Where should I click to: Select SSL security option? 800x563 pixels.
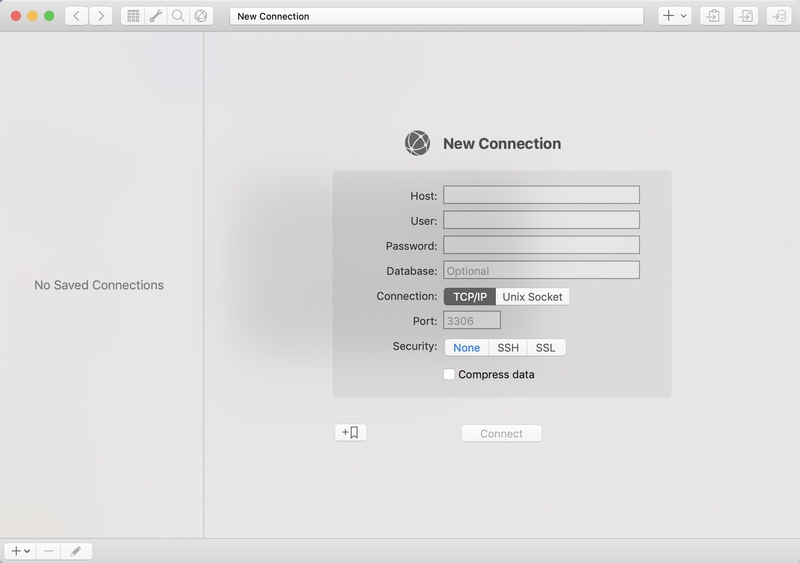point(545,347)
